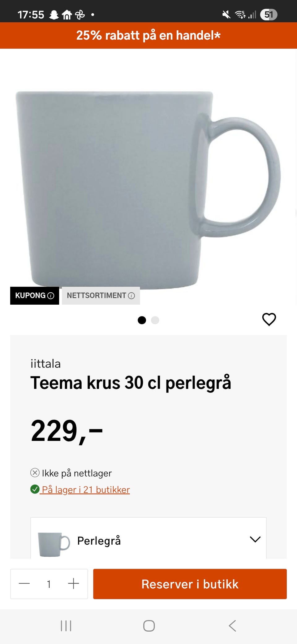Tap the Perlegrå mug swatch thumbnail
297x644 pixels.
click(x=54, y=544)
